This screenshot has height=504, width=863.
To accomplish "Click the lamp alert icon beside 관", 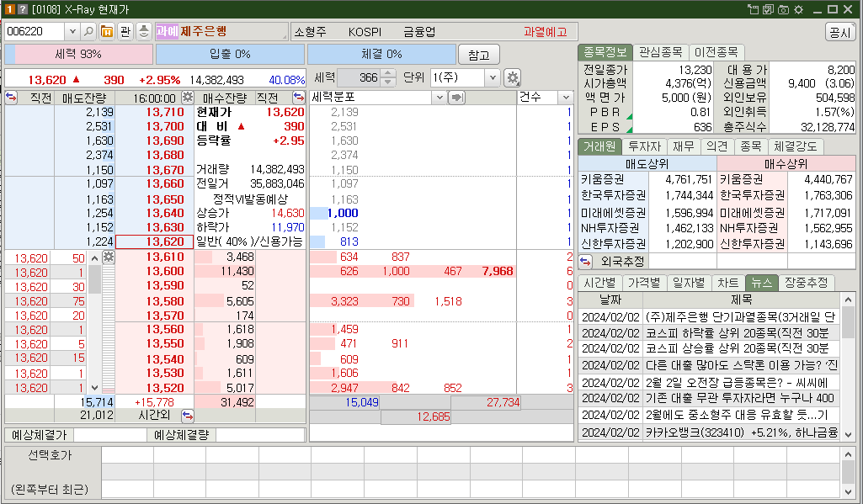I will pos(144,31).
